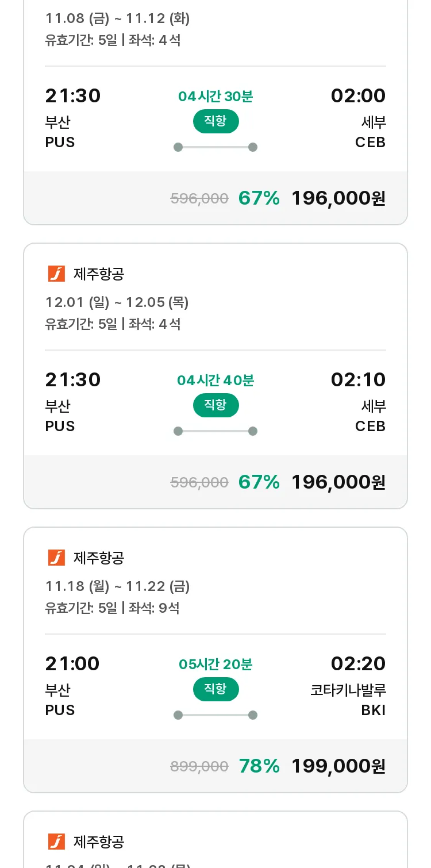This screenshot has height=868, width=431.
Task: Tap 직항 badge on 21:30–02:10 flight
Action: click(x=215, y=405)
